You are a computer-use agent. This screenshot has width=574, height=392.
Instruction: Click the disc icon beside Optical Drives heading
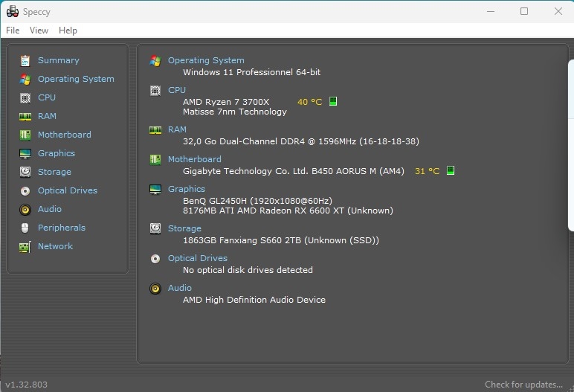[155, 259]
